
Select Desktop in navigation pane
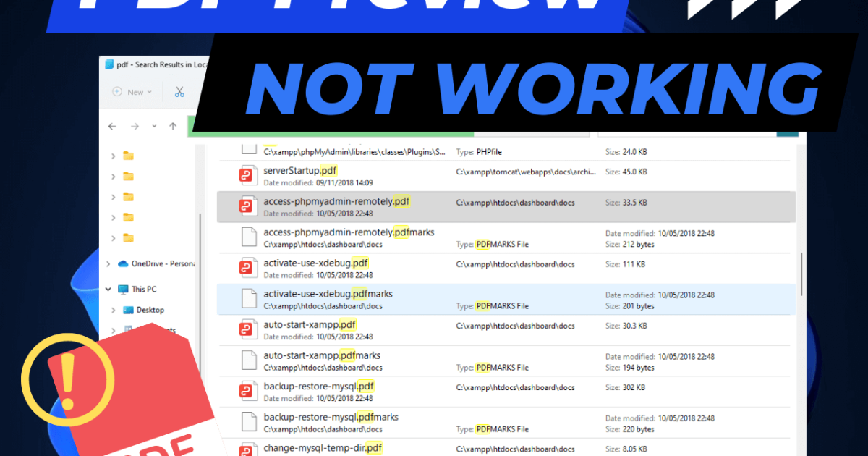point(150,310)
